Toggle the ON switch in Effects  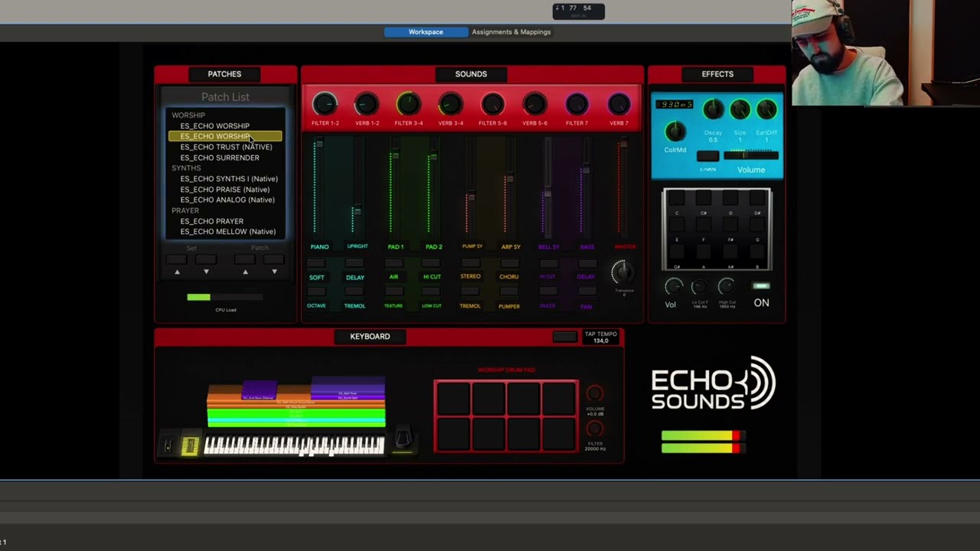pos(761,287)
